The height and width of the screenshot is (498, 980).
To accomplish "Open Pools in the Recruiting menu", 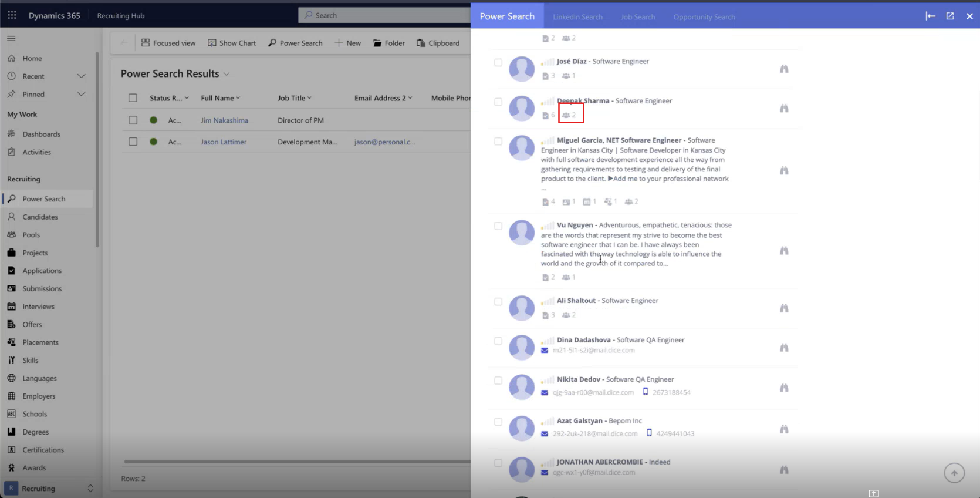I will click(31, 235).
